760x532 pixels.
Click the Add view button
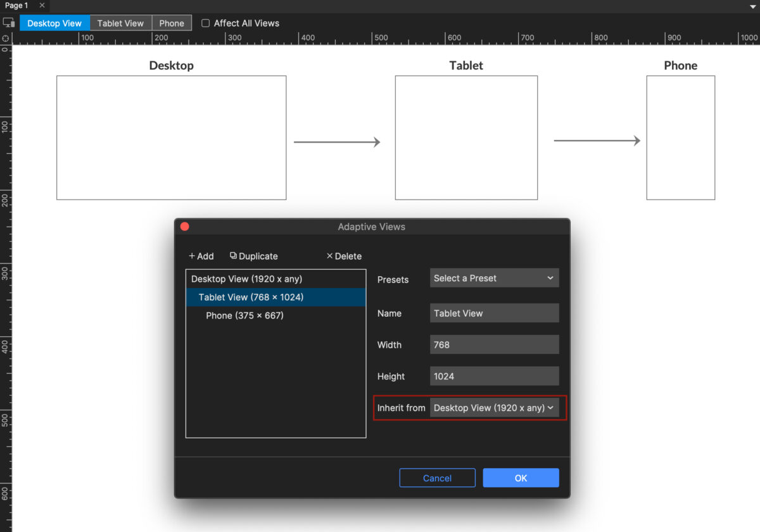[201, 256]
